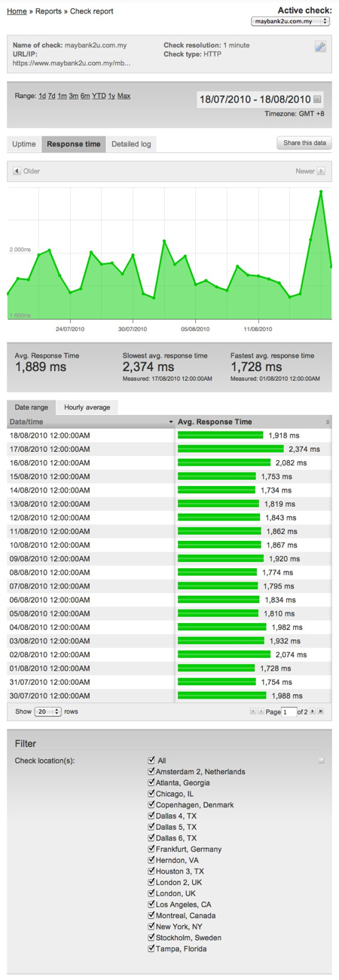Go to next page pagination icon

(x=313, y=711)
